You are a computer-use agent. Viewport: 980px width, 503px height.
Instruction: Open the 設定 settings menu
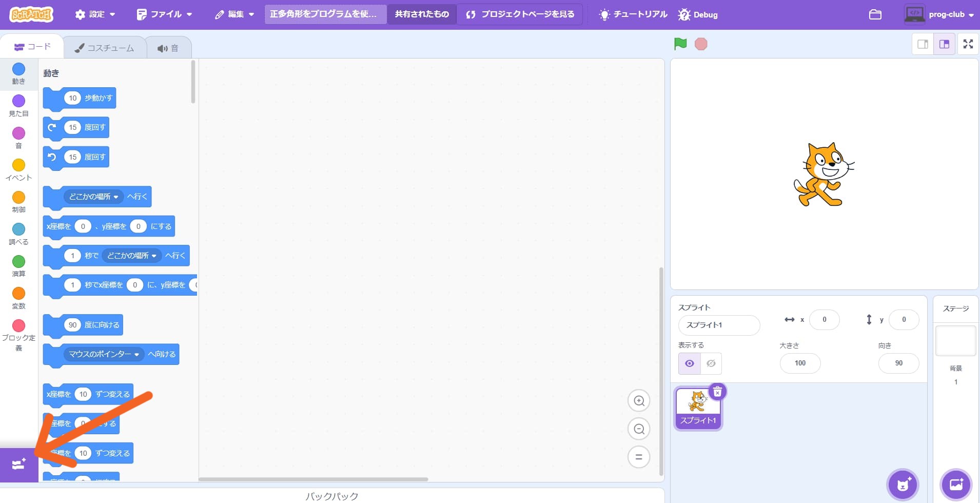[x=95, y=14]
